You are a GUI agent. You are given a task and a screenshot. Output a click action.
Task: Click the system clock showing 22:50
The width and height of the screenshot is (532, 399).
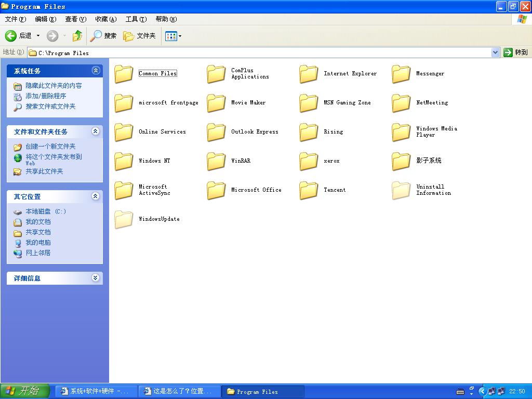coord(517,392)
